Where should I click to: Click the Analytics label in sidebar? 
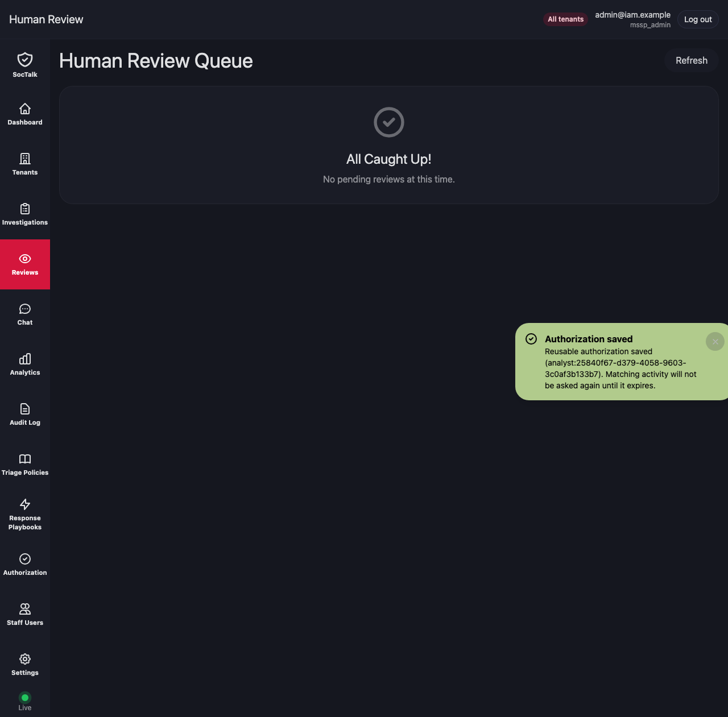pos(25,372)
